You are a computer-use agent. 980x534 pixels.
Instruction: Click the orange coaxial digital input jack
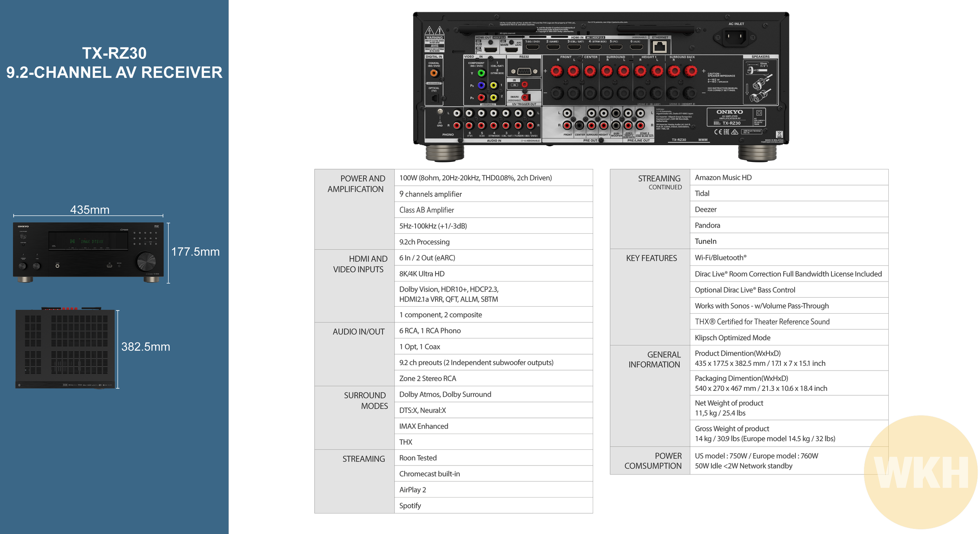coord(434,73)
